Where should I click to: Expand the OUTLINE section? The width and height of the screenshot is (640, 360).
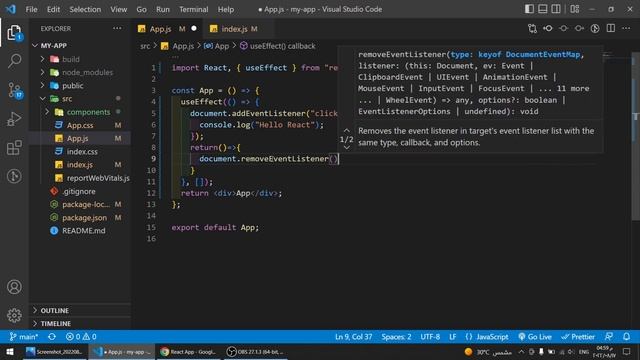(x=80, y=311)
